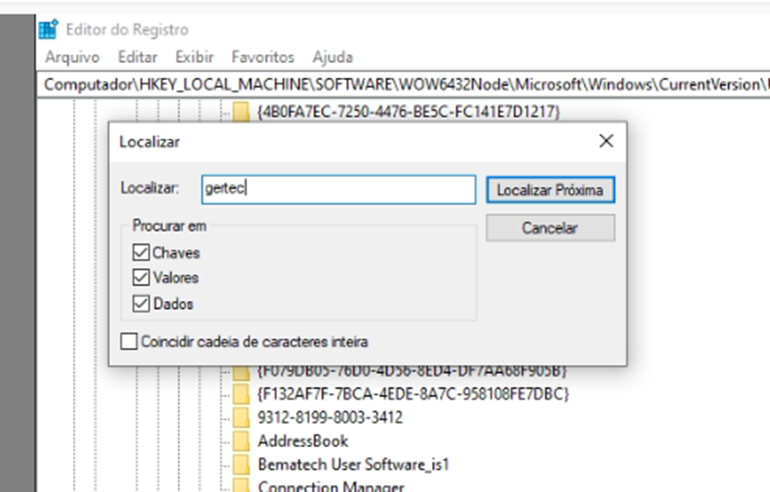The image size is (770, 492).
Task: Open the Exibir menu
Action: click(194, 57)
